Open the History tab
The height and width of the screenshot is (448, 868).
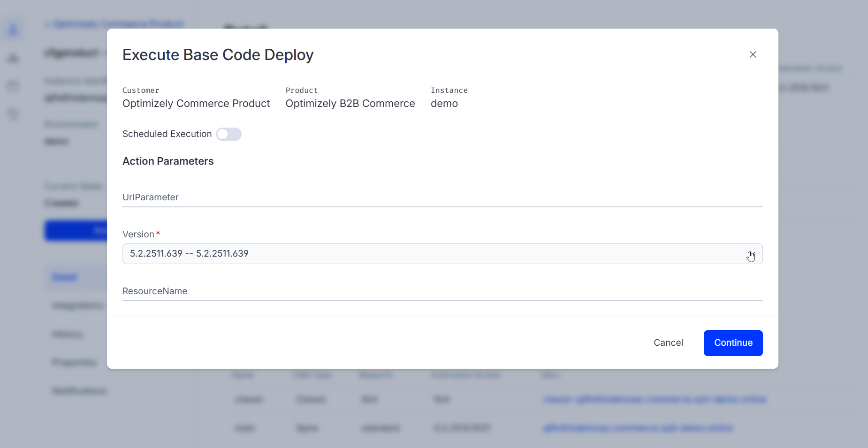pyautogui.click(x=68, y=334)
